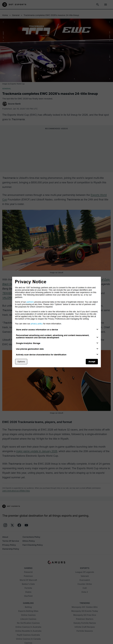Click the X social icon in footer
The image size is (113, 644).
pyautogui.click(x=12, y=525)
